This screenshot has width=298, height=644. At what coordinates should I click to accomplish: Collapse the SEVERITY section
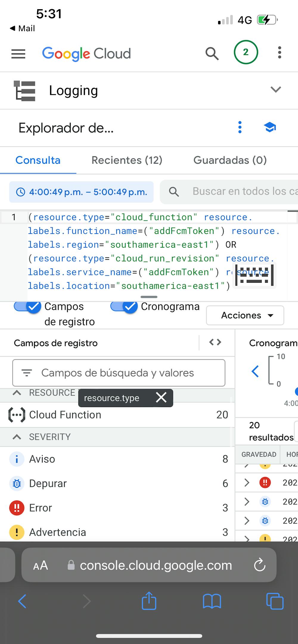[x=17, y=437]
